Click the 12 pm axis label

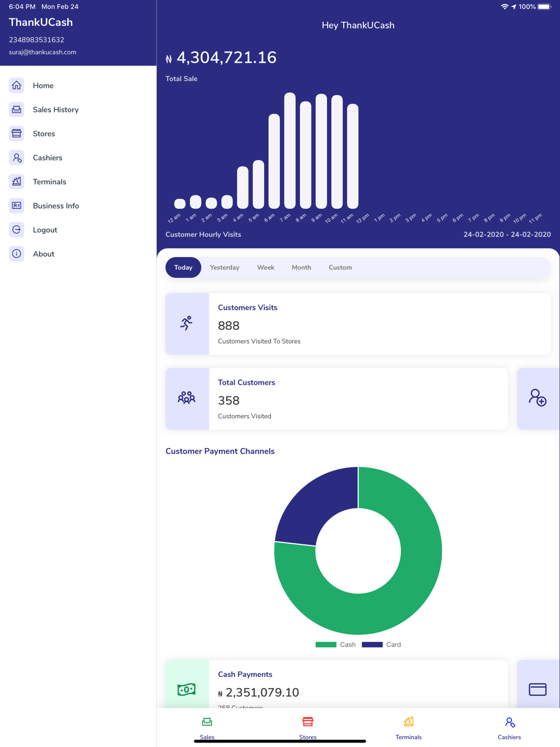[363, 218]
